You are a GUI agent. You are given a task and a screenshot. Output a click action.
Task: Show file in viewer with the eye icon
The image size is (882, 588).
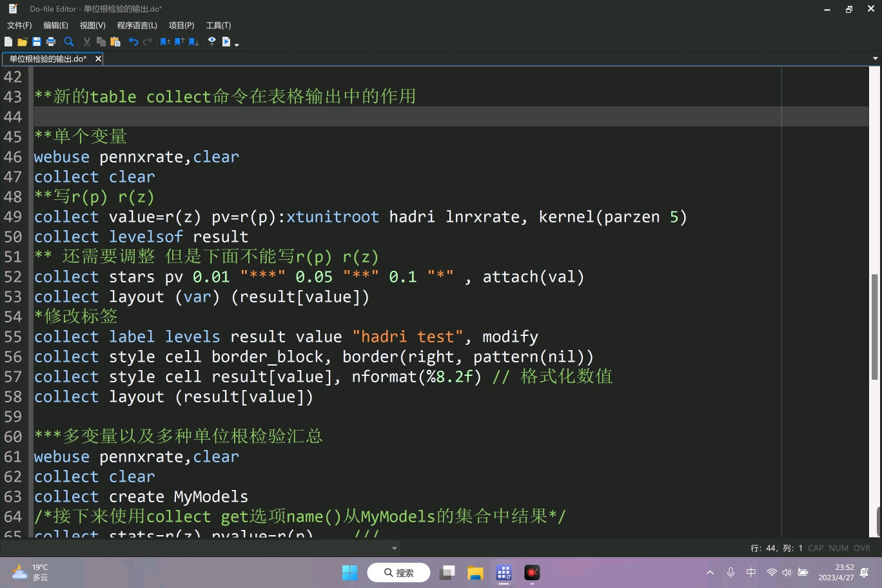[211, 42]
